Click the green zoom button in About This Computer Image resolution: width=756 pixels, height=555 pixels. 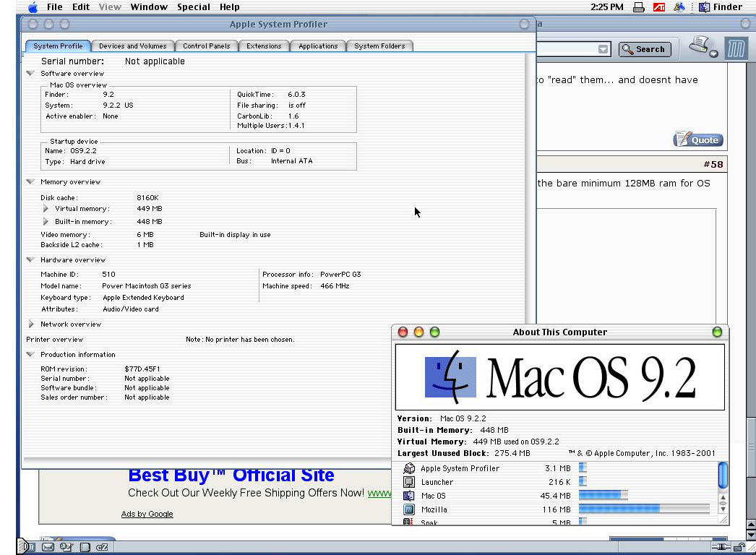coord(434,332)
